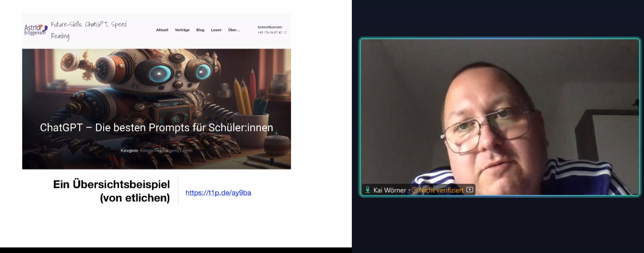Click the Schnellkontakt label

click(x=270, y=27)
